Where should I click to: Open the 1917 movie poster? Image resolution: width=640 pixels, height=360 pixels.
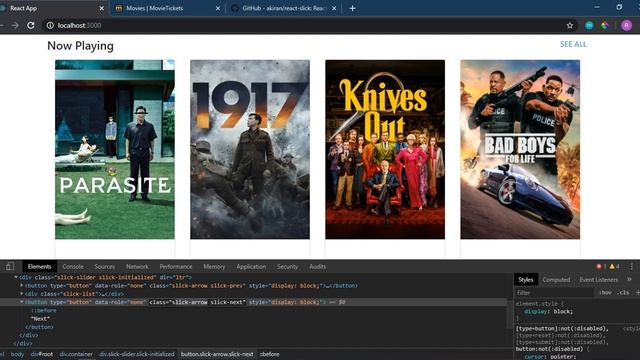pos(250,149)
